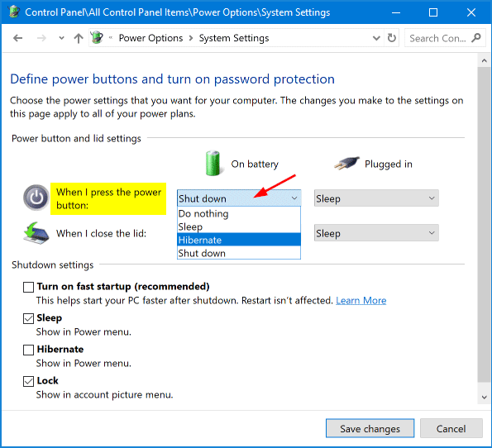Uncheck the Sleep power menu checkbox
Screen dimensions: 492x448
29,318
